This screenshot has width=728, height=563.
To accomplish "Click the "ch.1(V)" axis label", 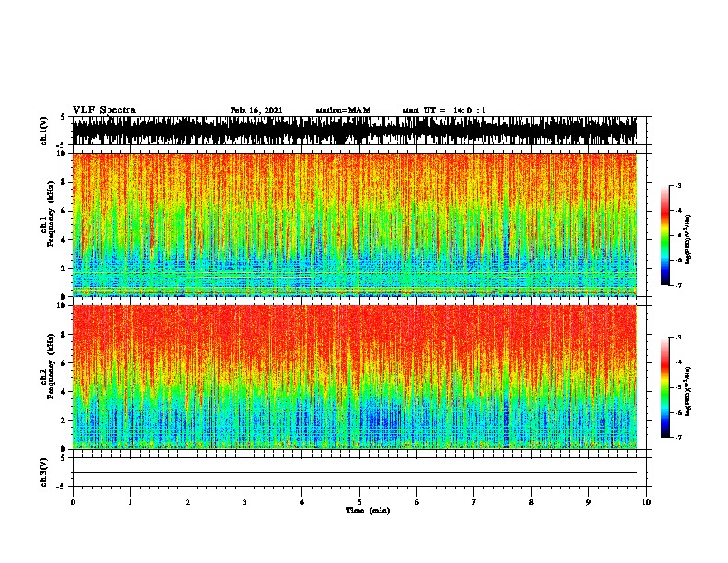I will click(44, 131).
